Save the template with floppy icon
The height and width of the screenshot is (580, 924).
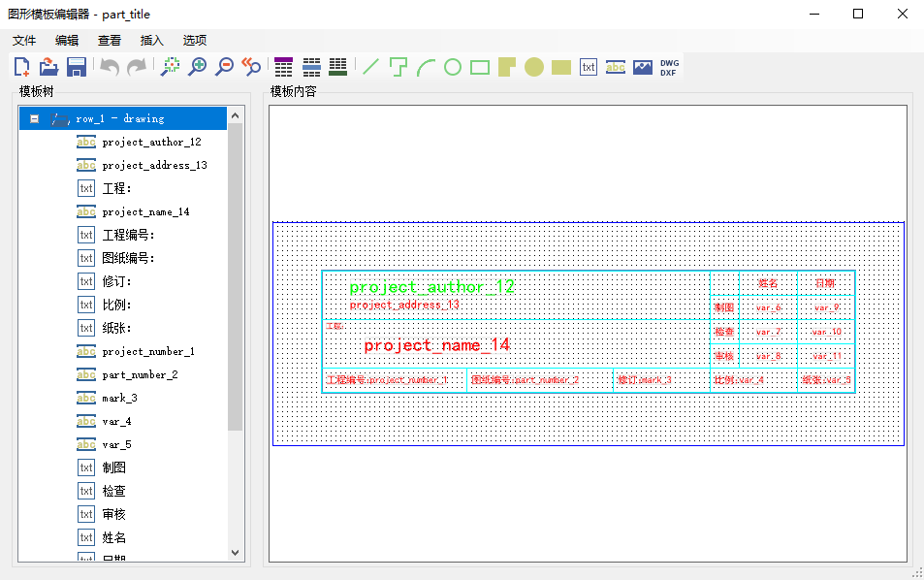pyautogui.click(x=77, y=67)
